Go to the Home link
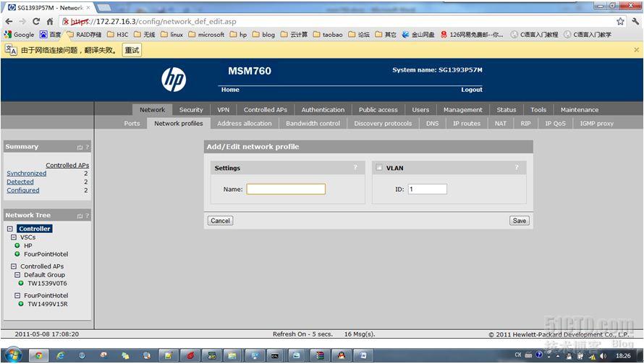The image size is (644, 364). pyautogui.click(x=230, y=90)
